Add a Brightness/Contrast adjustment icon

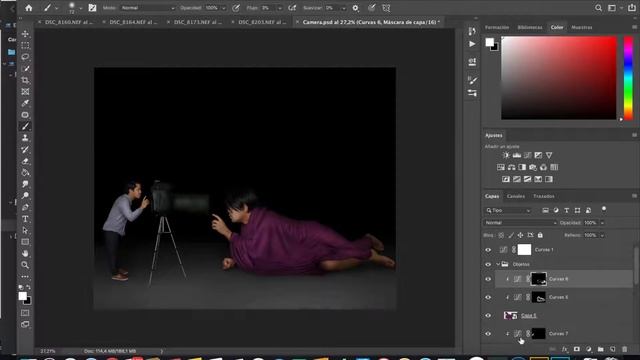[x=506, y=155]
